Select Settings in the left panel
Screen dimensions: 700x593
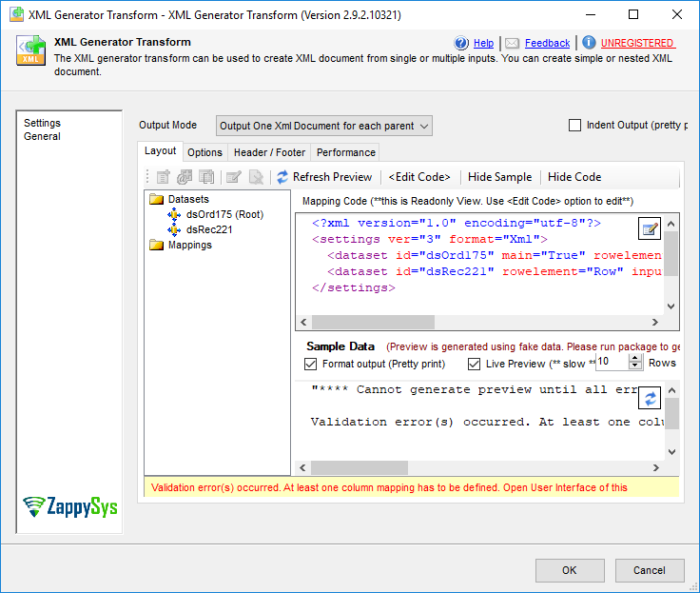[x=42, y=123]
